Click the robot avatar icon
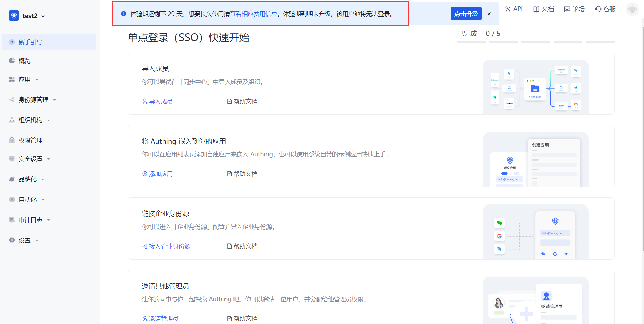 coord(632,9)
